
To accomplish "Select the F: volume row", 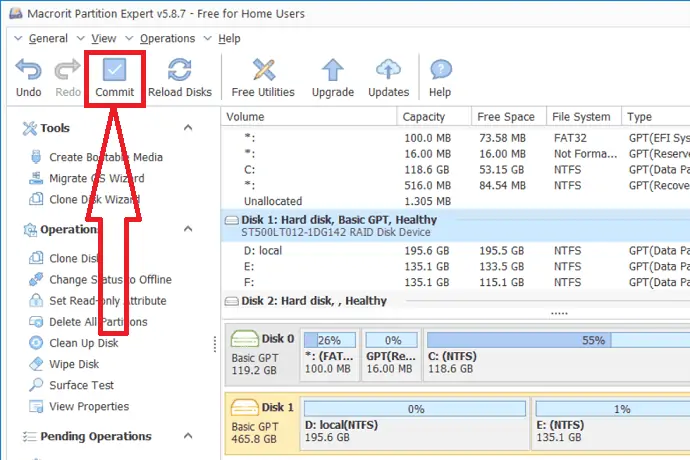I will [x=455, y=282].
